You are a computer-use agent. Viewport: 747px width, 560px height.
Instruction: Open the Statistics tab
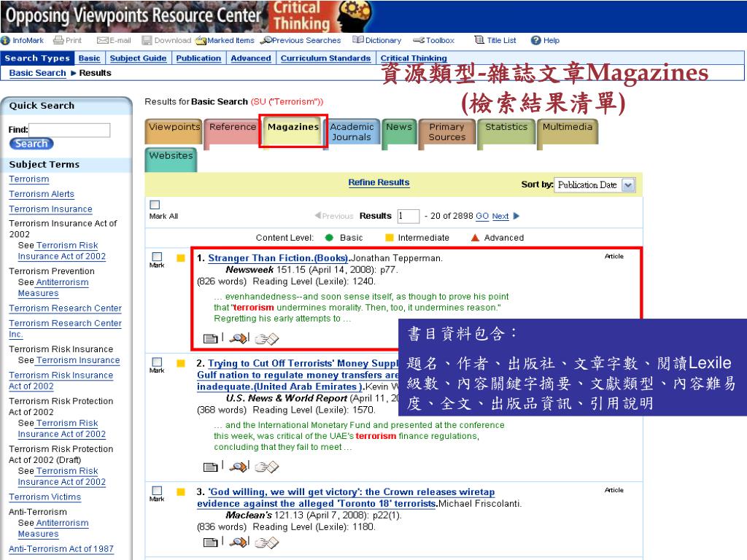click(x=506, y=131)
